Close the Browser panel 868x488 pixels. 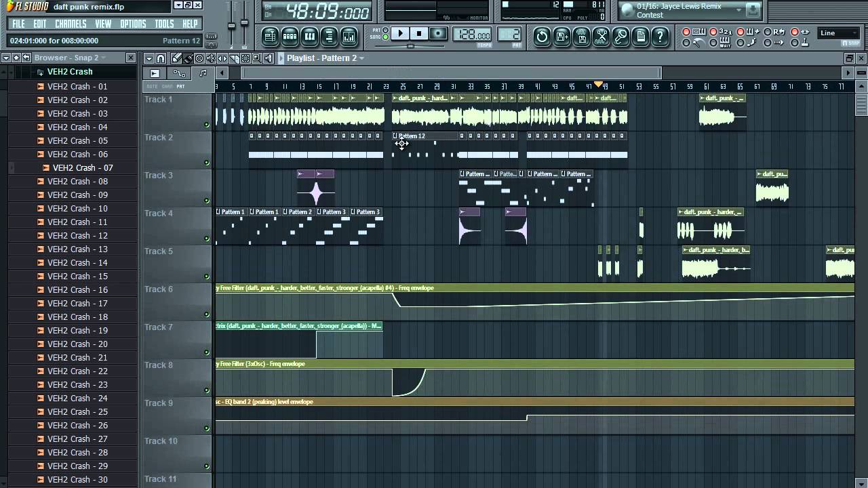click(131, 58)
